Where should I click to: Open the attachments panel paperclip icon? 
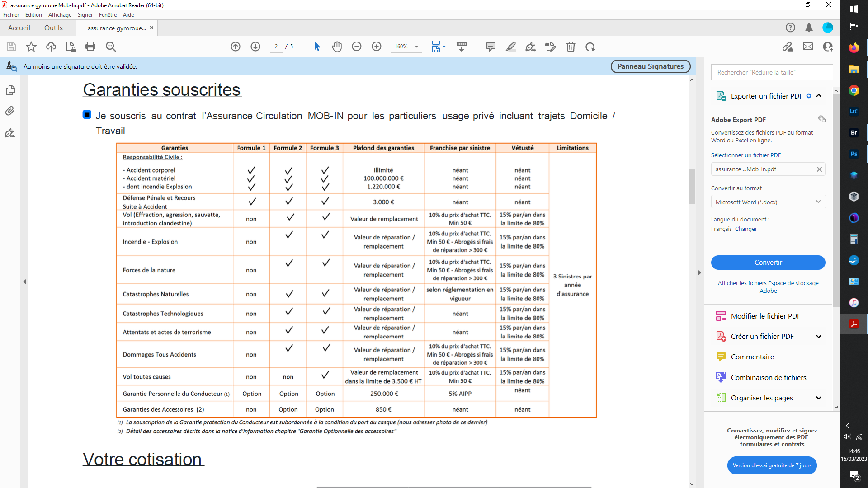pyautogui.click(x=10, y=111)
